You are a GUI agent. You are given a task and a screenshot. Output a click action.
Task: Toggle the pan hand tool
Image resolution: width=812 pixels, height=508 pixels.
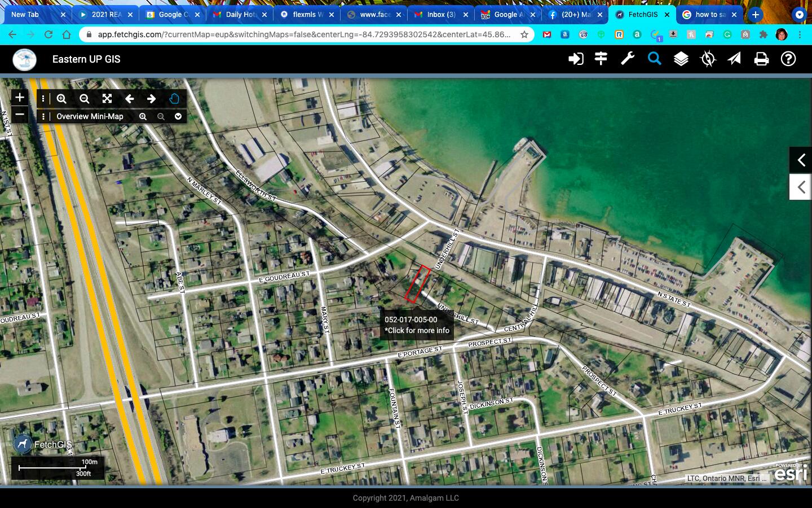(174, 99)
